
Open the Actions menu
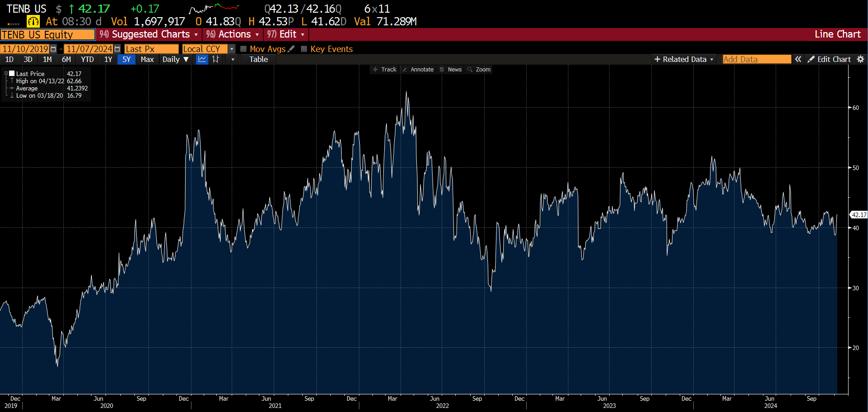(x=233, y=34)
